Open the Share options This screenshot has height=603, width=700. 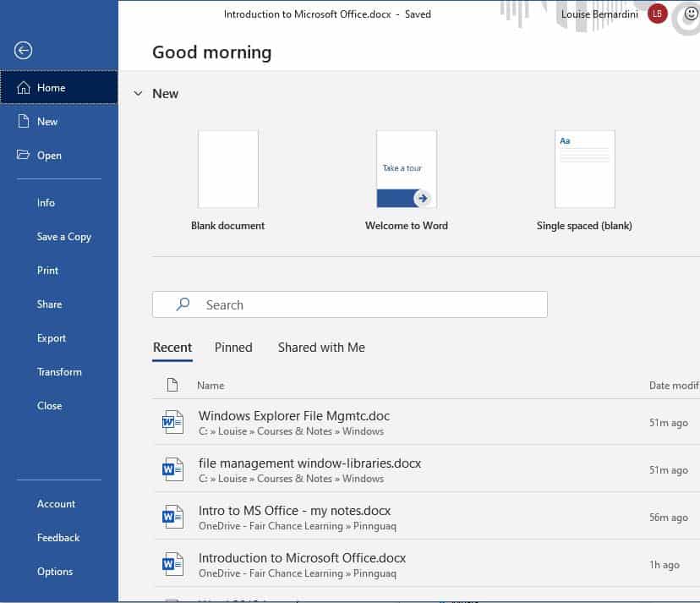coord(49,304)
